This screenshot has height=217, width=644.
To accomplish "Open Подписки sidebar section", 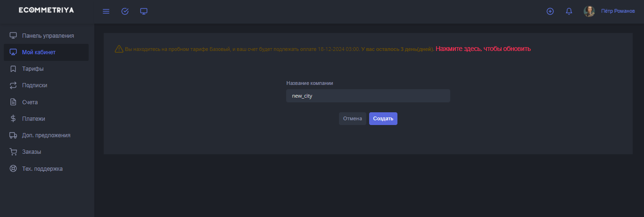I will [x=34, y=85].
